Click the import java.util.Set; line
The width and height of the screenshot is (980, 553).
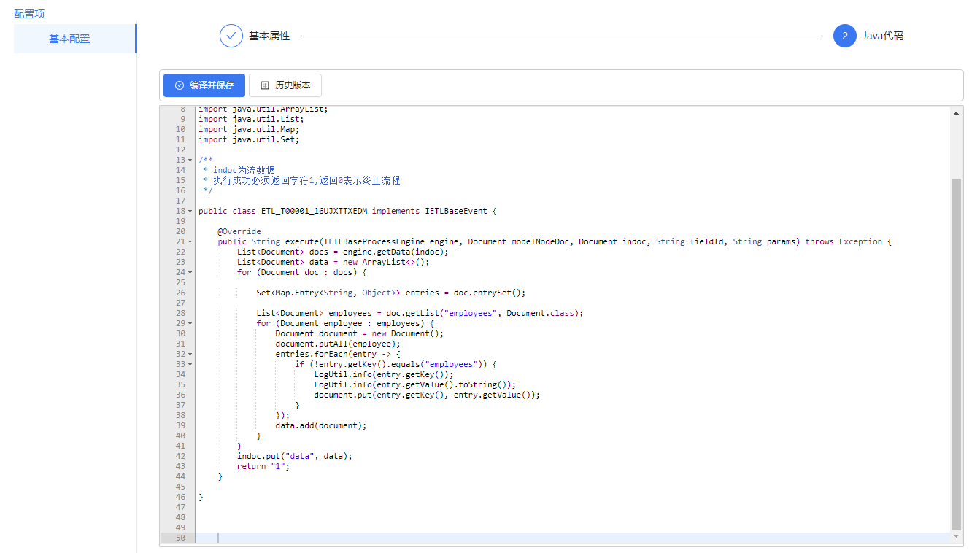(x=249, y=139)
